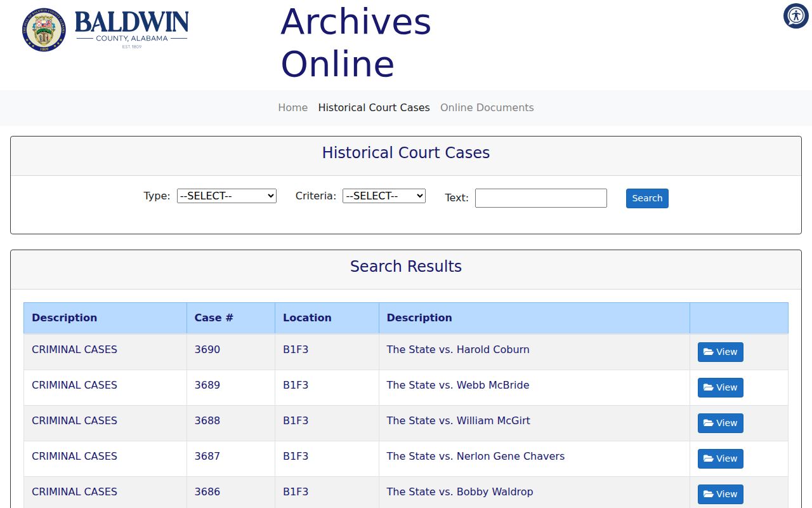Click case number 3689
Screen dimensions: 812x508
click(x=207, y=385)
